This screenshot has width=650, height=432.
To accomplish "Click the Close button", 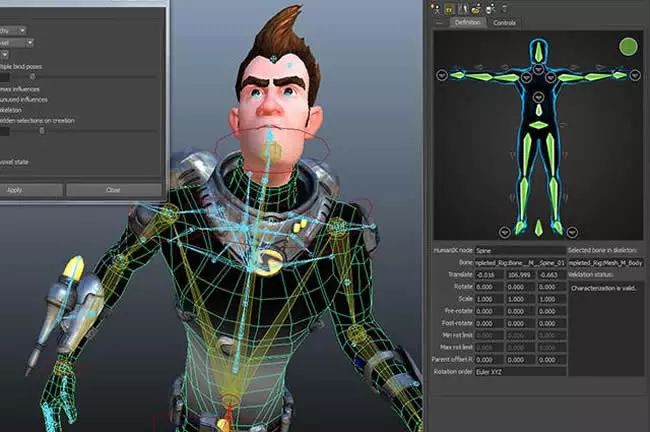I will pyautogui.click(x=113, y=189).
